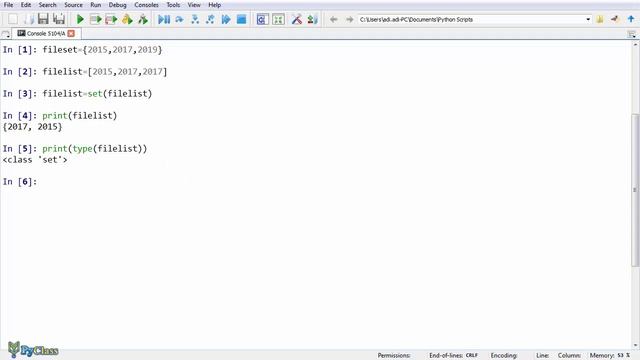Open the Help menu
This screenshot has height=360, width=640.
(x=215, y=5)
